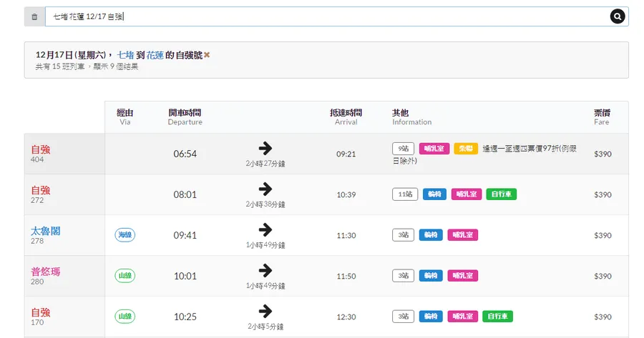Select the 自強 404 train
The height and width of the screenshot is (338, 644).
pos(41,149)
